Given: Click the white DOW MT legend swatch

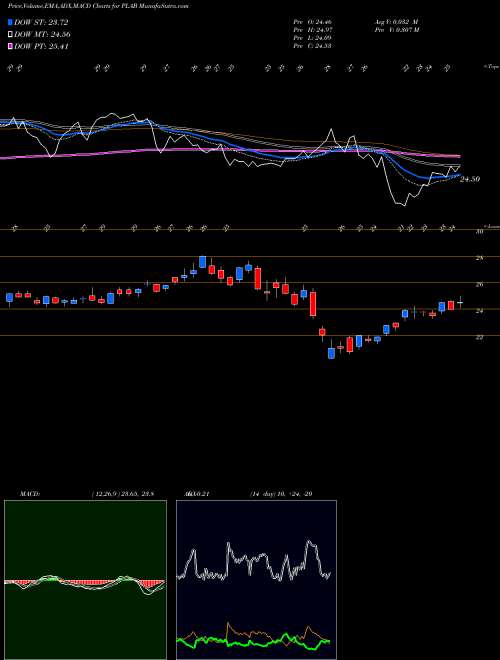Looking at the screenshot, I should pyautogui.click(x=11, y=35).
